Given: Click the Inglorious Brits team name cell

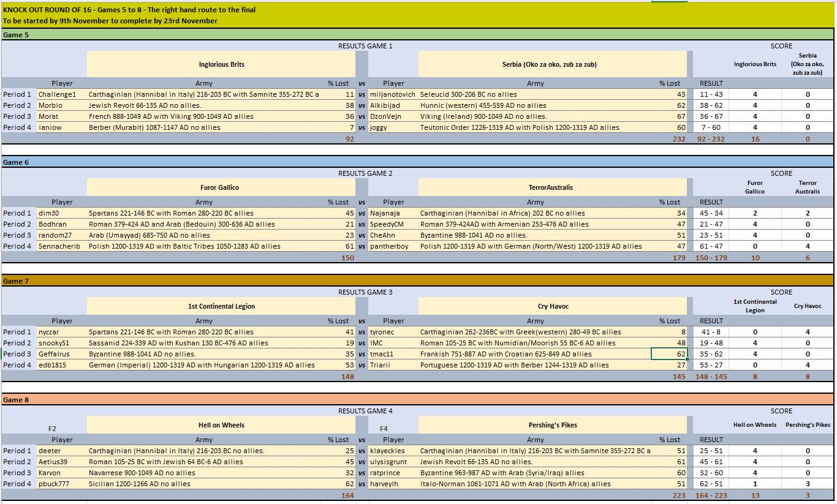Looking at the screenshot, I should click(221, 64).
